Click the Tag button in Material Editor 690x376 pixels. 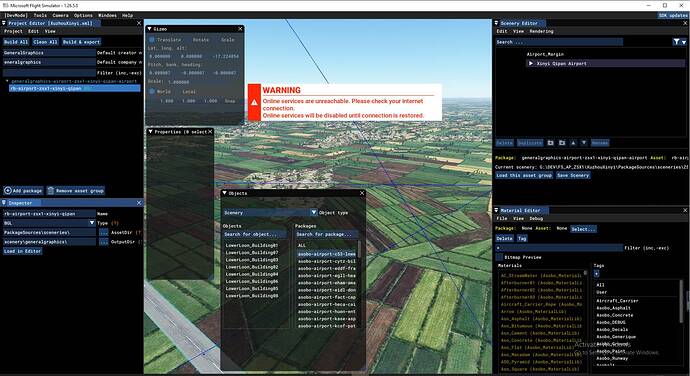coord(522,238)
